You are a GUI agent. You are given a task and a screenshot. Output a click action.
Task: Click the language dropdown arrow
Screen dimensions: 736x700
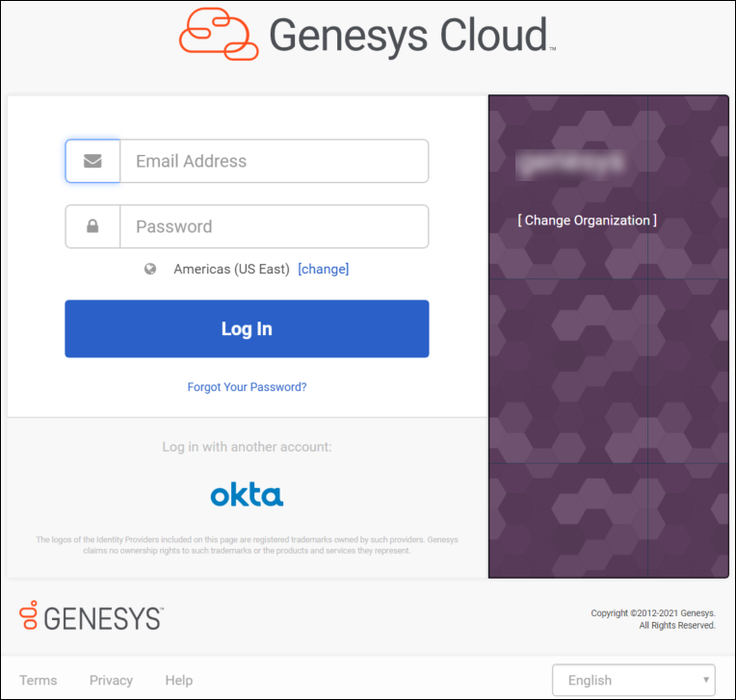pos(705,680)
